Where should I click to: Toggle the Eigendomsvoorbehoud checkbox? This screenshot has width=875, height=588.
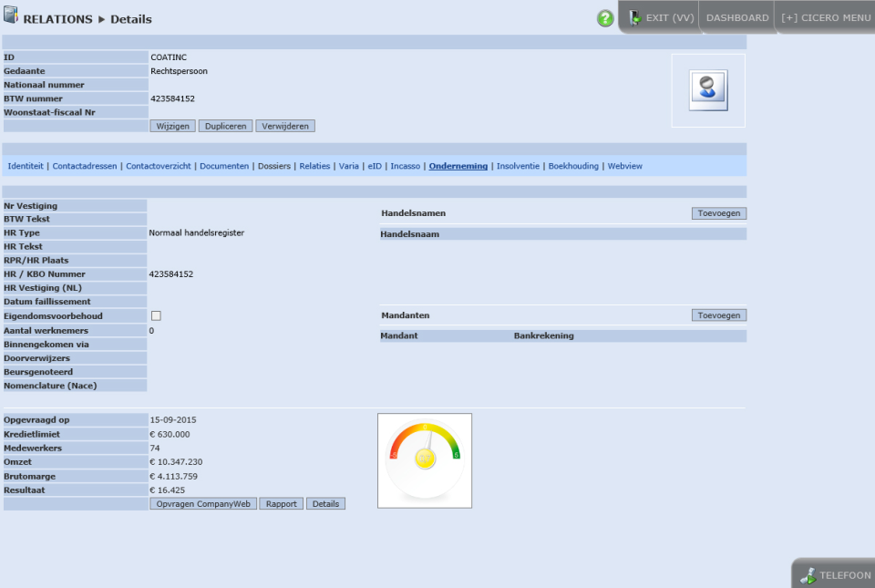[155, 315]
